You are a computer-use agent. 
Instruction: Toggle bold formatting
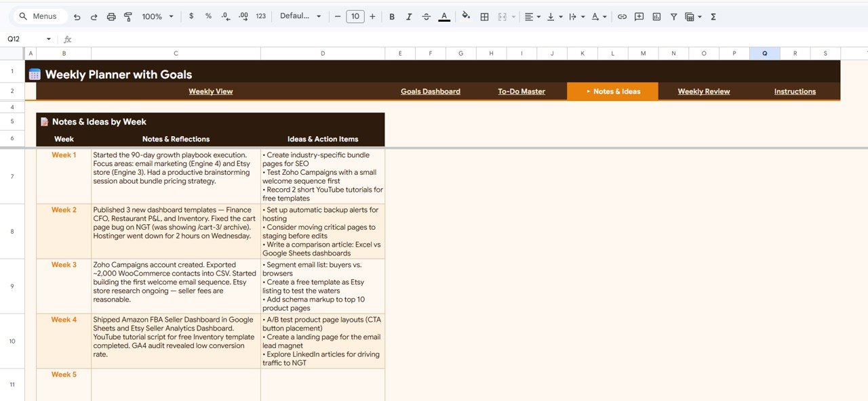coord(392,16)
